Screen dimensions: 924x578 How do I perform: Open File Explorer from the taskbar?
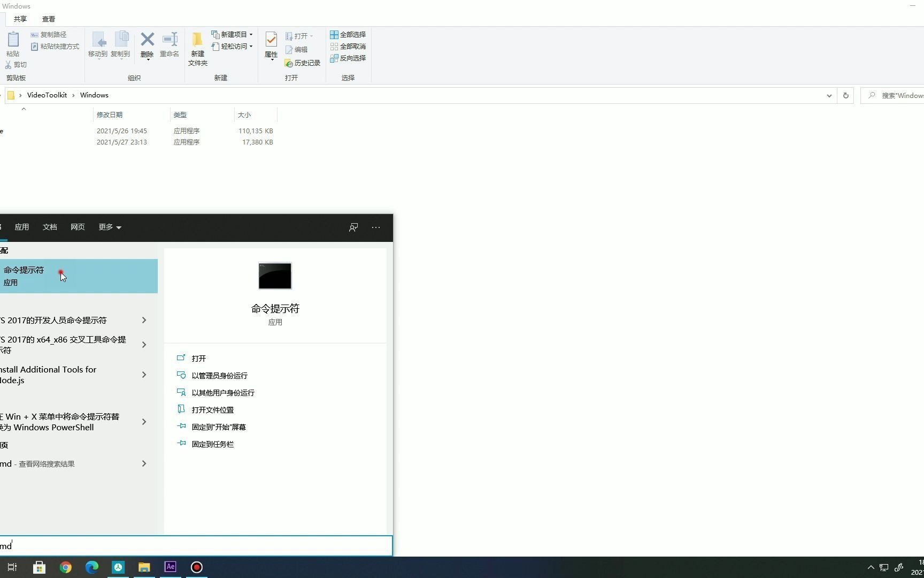click(x=144, y=567)
